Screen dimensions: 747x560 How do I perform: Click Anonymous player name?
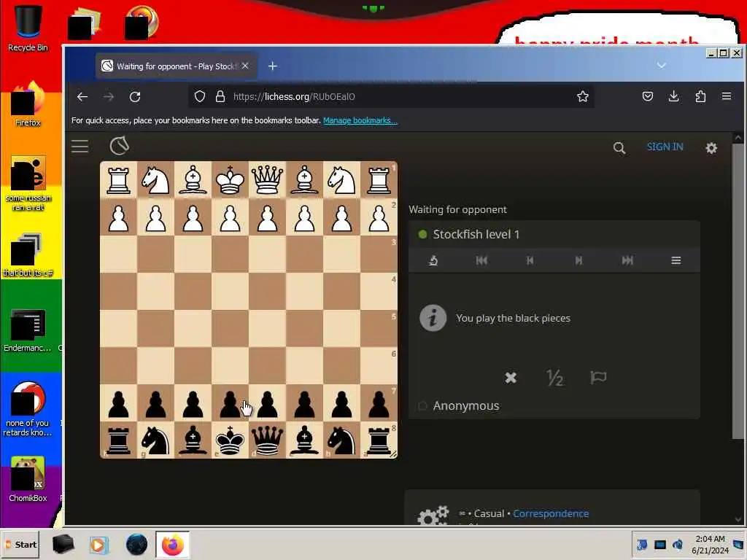tap(466, 405)
